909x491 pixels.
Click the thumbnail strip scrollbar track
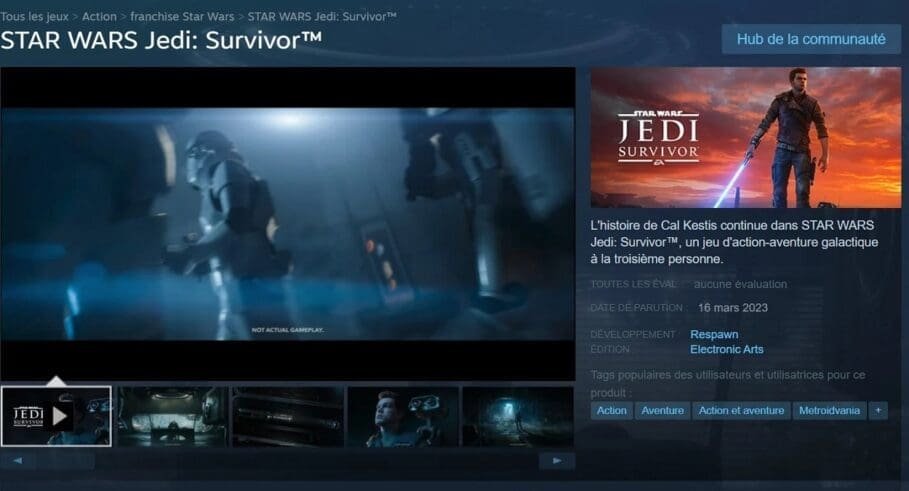[x=287, y=461]
